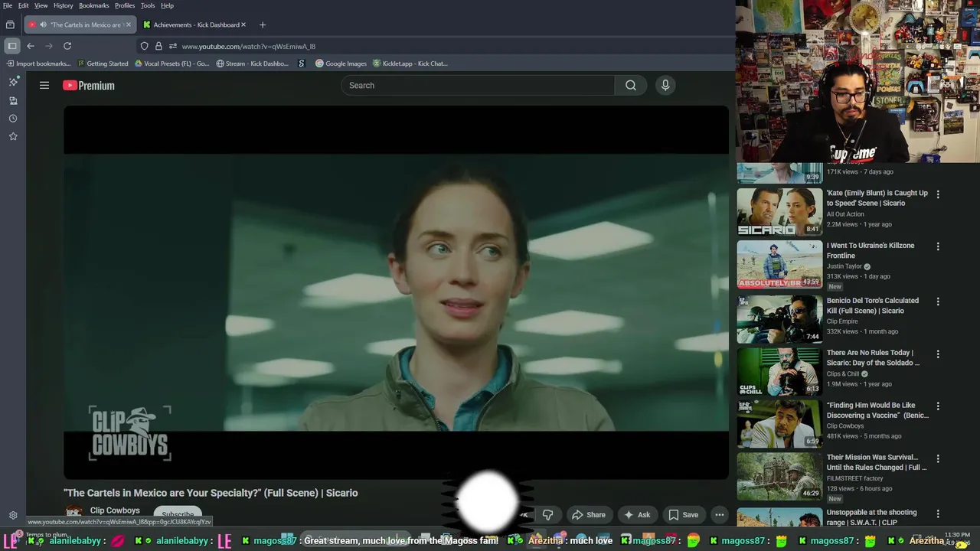This screenshot has height=551, width=980.
Task: Open the AI chatbot sidebar sparkle icon
Action: point(13,82)
